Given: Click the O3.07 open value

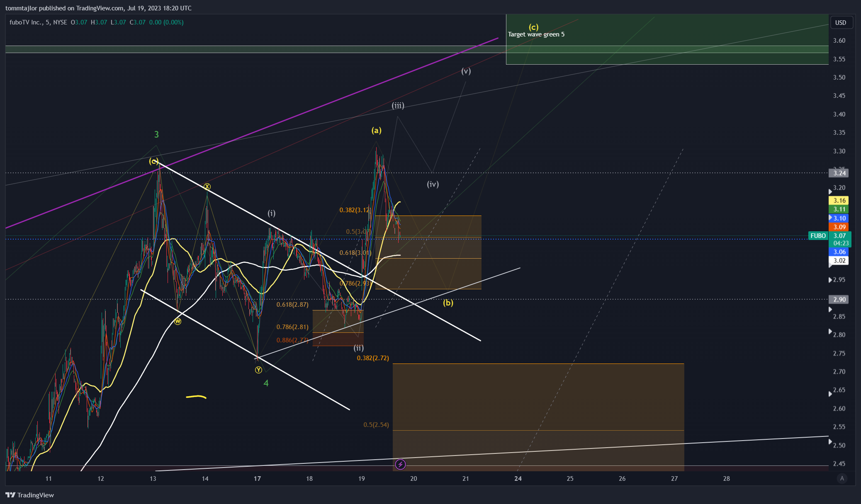Looking at the screenshot, I should [x=79, y=22].
